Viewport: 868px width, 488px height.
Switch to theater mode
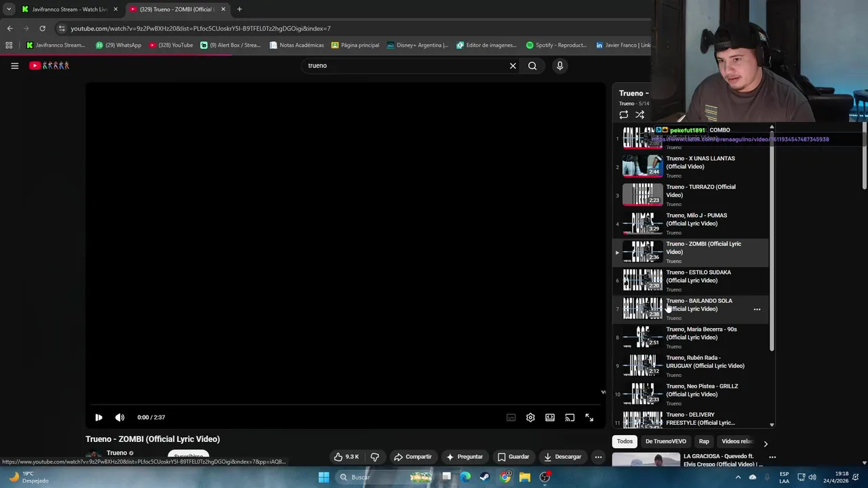pos(550,418)
